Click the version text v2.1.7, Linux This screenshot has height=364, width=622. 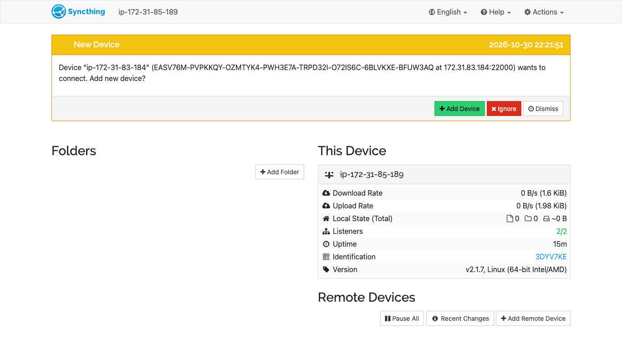tap(516, 269)
